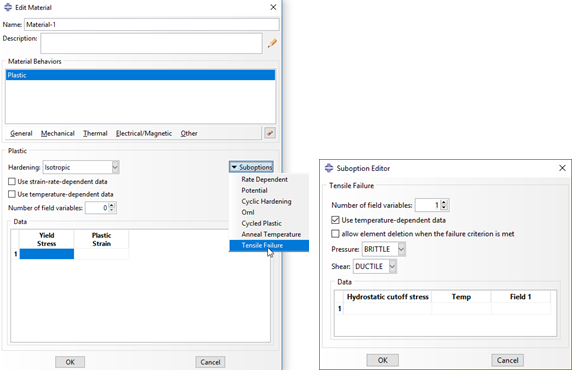Decrease field variables count in Edit Material
Image resolution: width=572 pixels, height=370 pixels.
(x=112, y=211)
